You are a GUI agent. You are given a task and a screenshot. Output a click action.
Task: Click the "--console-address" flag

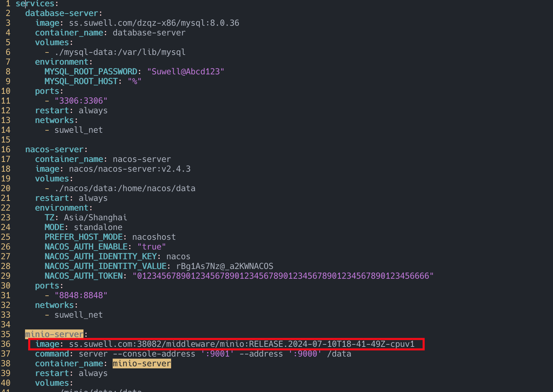click(154, 354)
